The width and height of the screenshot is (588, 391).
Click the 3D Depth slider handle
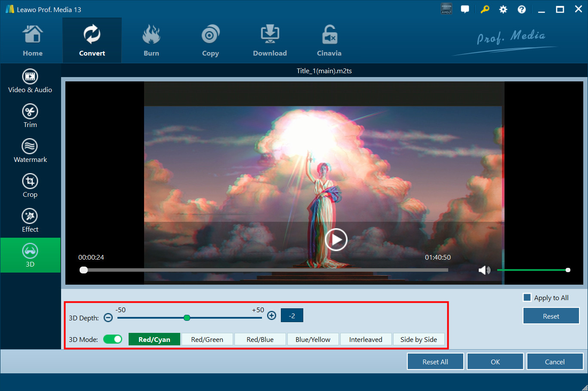187,318
